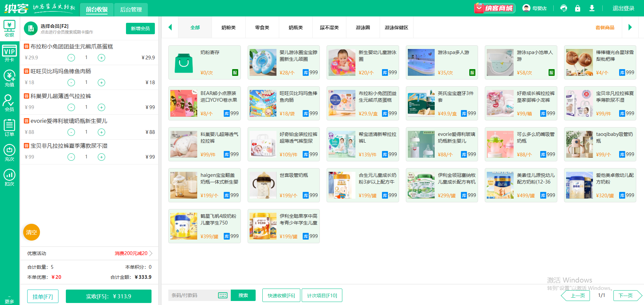Add 鹤星飞帆4段奶粉 product card
Image resolution: width=644 pixels, height=305 pixels.
pyautogui.click(x=205, y=226)
